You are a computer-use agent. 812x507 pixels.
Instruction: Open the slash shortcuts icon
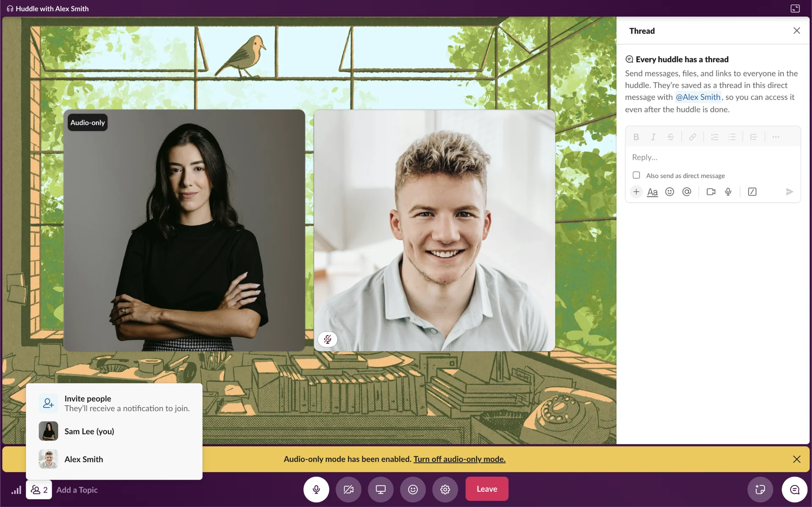[x=752, y=192]
